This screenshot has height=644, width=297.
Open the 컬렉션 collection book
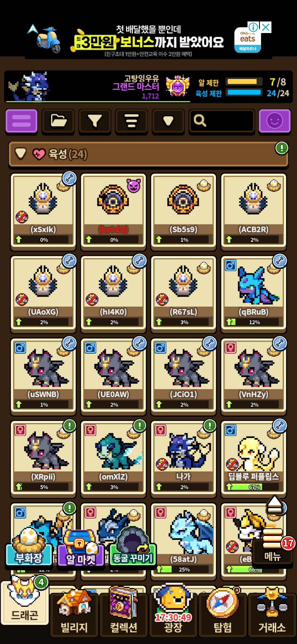(123, 612)
